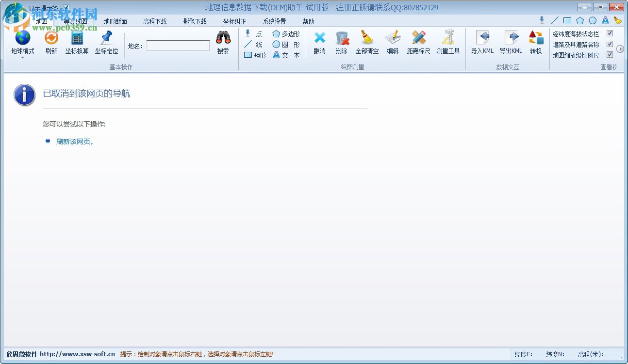Image resolution: width=628 pixels, height=364 pixels.
Task: Select the 点 point drawing tool
Action: (253, 34)
